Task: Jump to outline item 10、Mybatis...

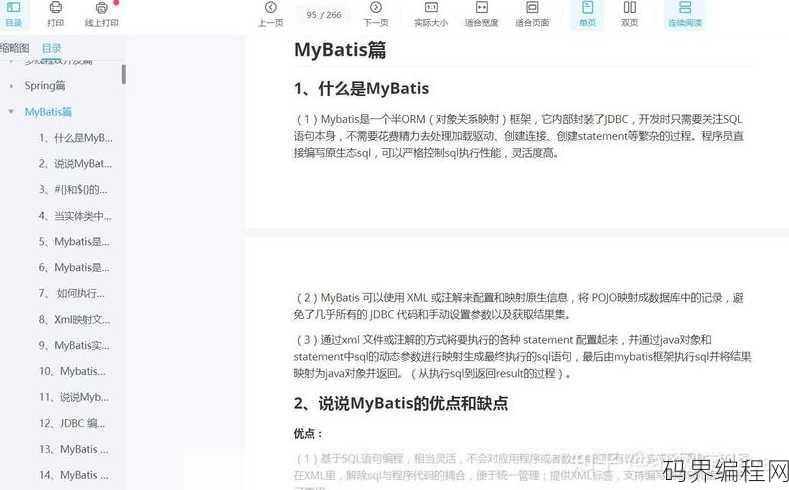Action: (x=72, y=371)
